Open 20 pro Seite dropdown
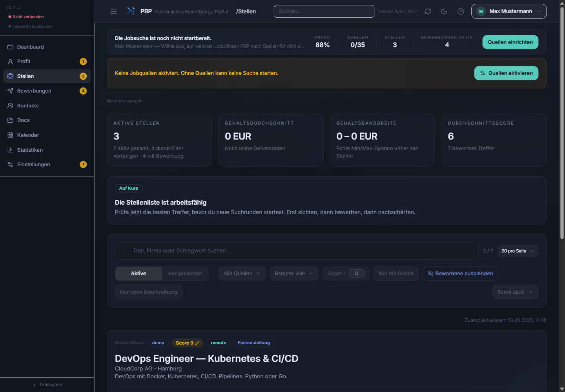 point(518,251)
